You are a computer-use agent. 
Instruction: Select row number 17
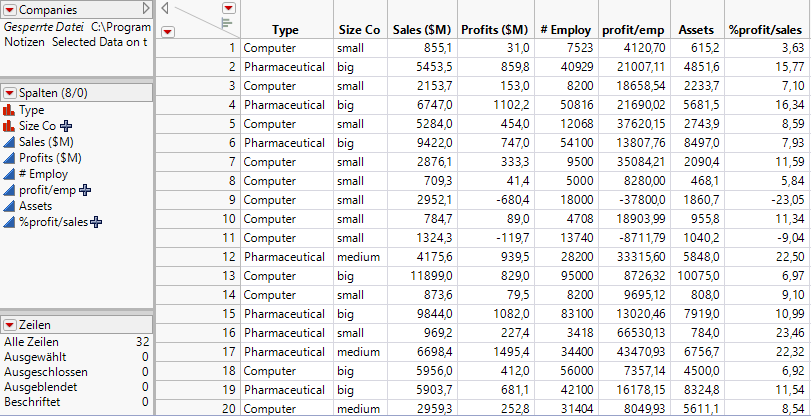198,352
